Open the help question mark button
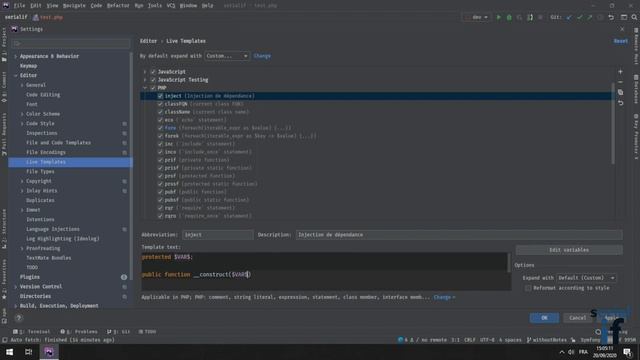640x360 pixels. (x=18, y=318)
